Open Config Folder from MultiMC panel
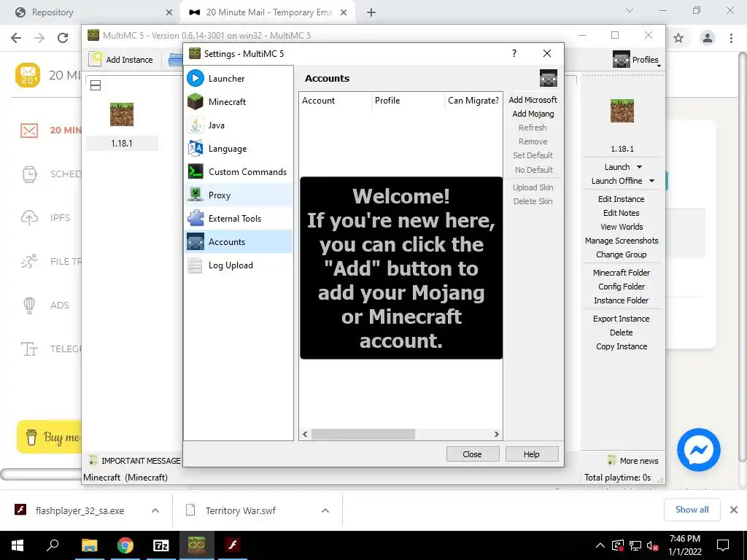The image size is (747, 560). [622, 286]
